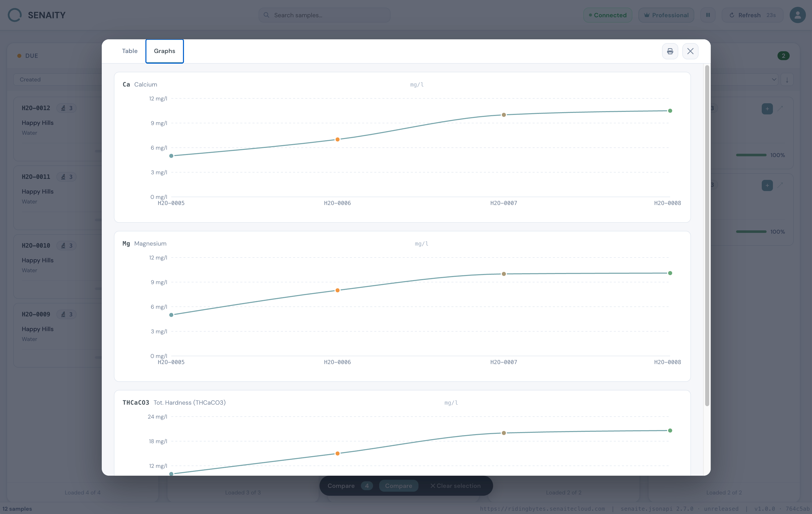Toggle sort direction with the down arrow button
Screen dimensions: 812x514
pyautogui.click(x=788, y=80)
